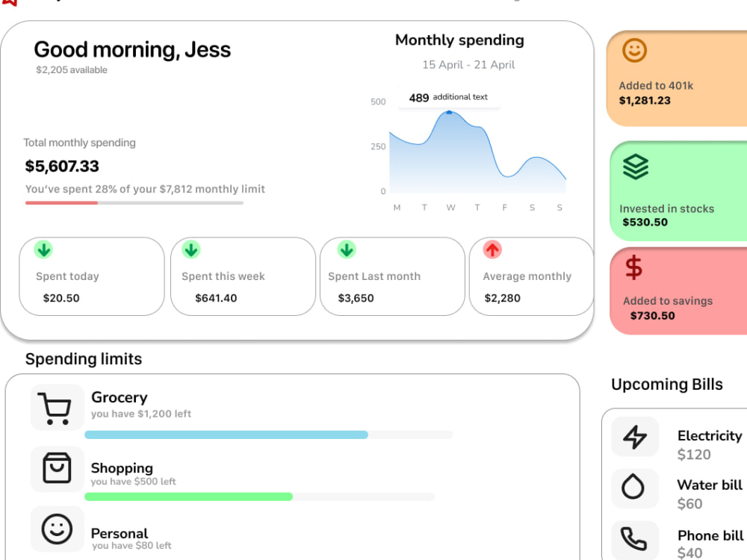Click the Electricity lightning bolt icon

(x=635, y=437)
